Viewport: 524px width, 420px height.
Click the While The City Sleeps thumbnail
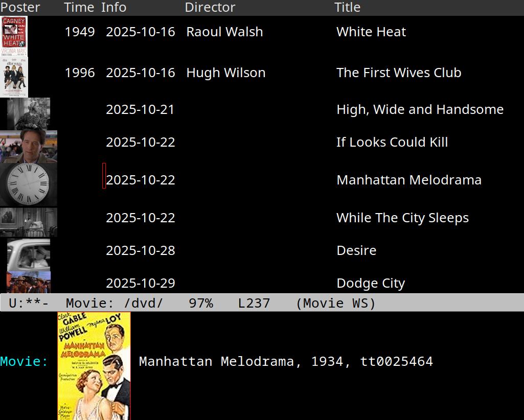[28, 222]
